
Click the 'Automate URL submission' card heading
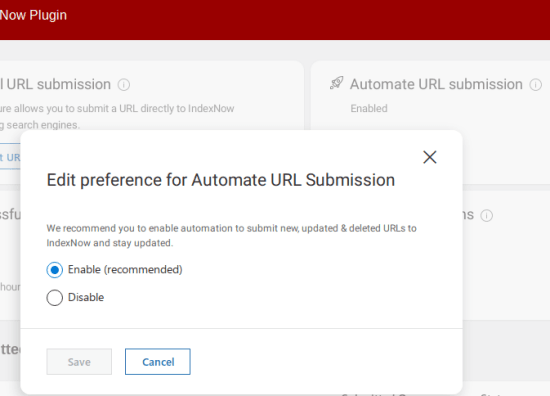pyautogui.click(x=436, y=85)
